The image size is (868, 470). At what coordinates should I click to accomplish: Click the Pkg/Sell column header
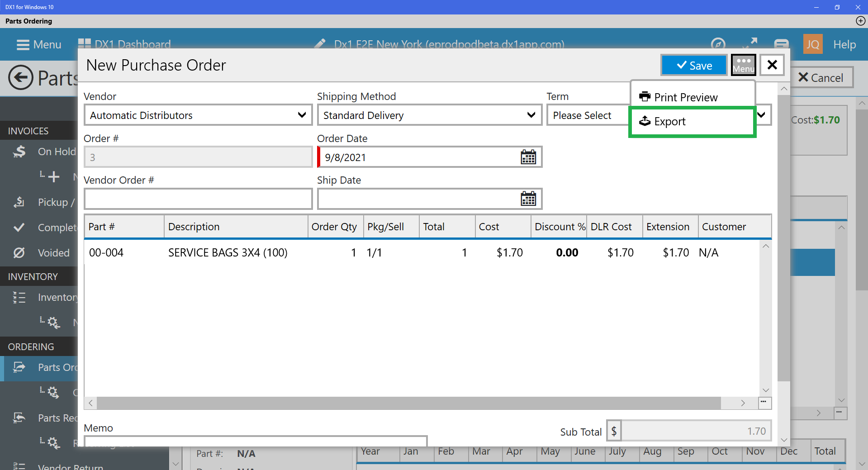click(x=391, y=227)
